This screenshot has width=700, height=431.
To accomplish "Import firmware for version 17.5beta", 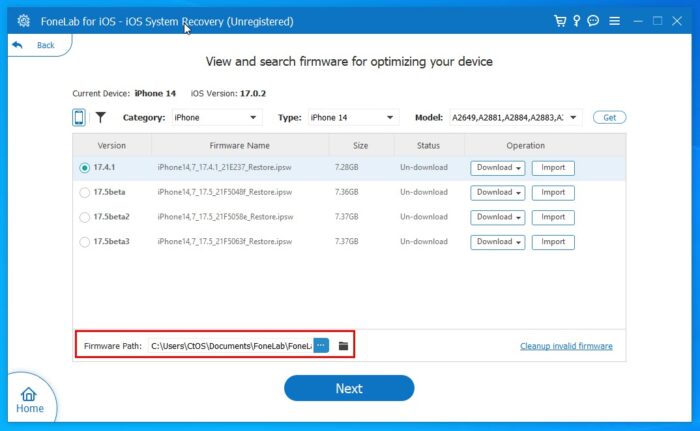I will click(x=553, y=192).
